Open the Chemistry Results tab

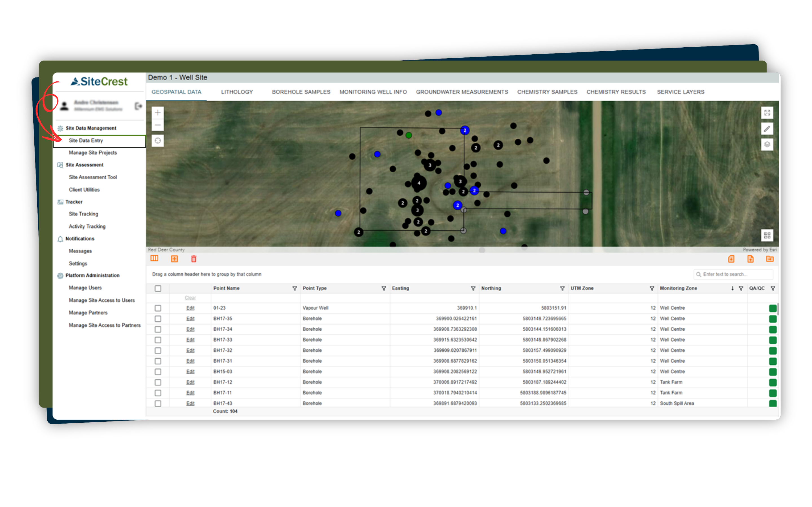click(616, 92)
